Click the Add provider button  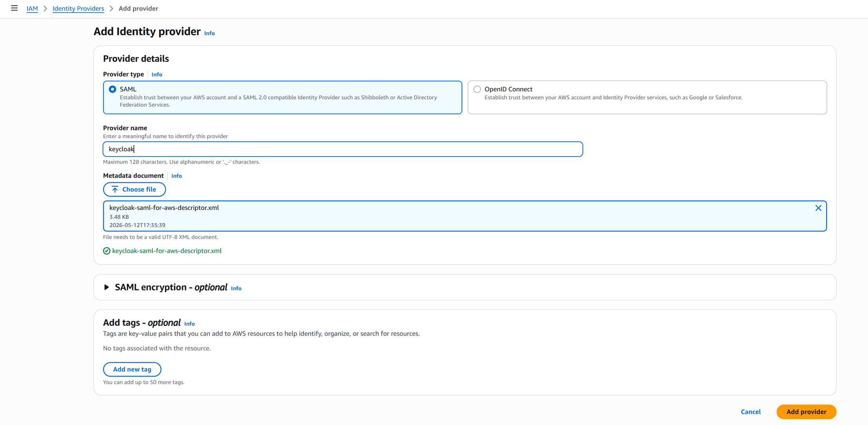806,412
